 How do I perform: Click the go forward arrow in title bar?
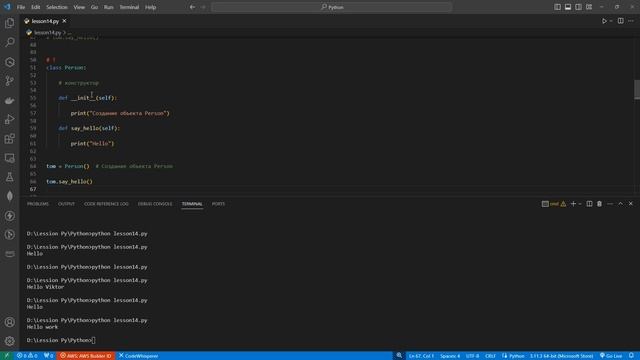coord(203,7)
